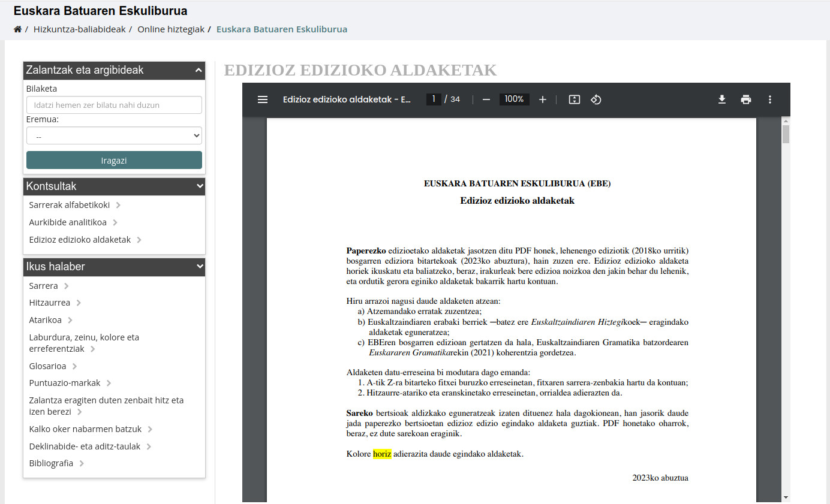830x504 pixels.
Task: Open Zalantza eragiten duten zenbait hitz link
Action: pos(106,406)
